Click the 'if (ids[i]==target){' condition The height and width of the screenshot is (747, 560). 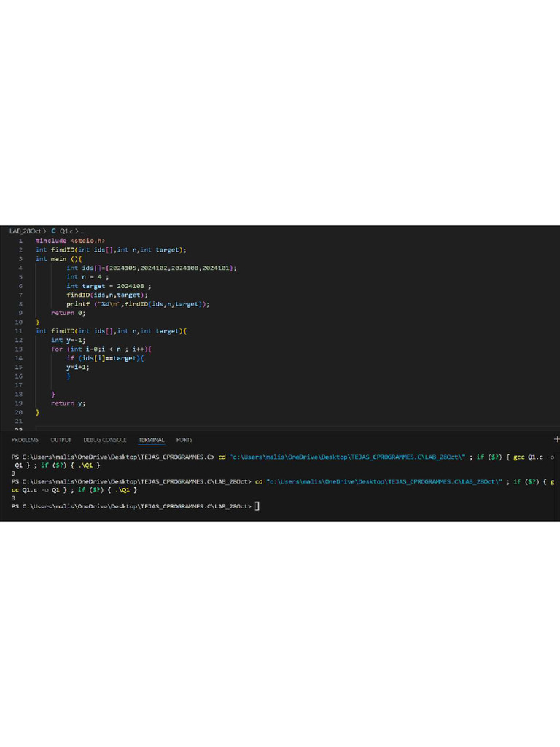105,357
